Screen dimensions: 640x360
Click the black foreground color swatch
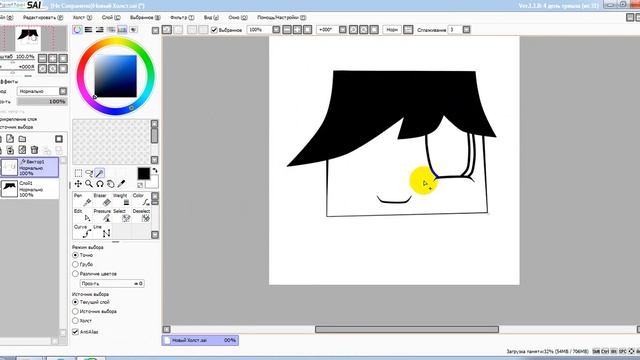click(x=144, y=173)
